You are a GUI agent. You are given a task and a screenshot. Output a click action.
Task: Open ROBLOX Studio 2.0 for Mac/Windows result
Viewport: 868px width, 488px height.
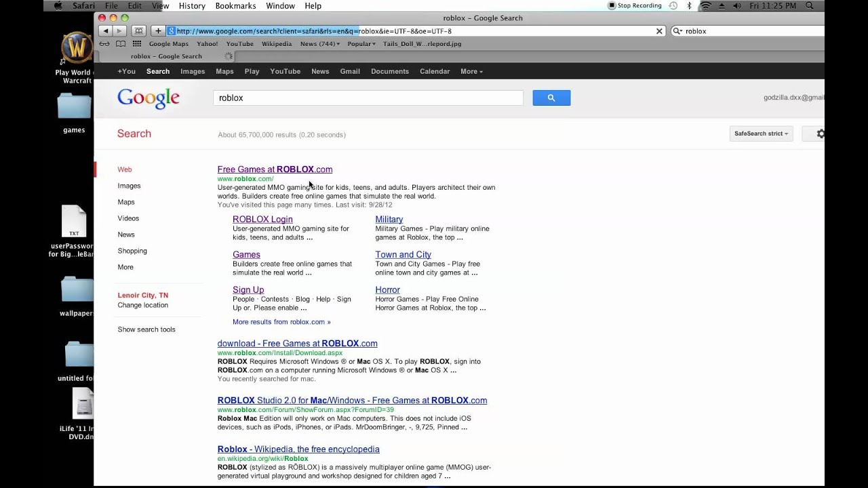[352, 401]
